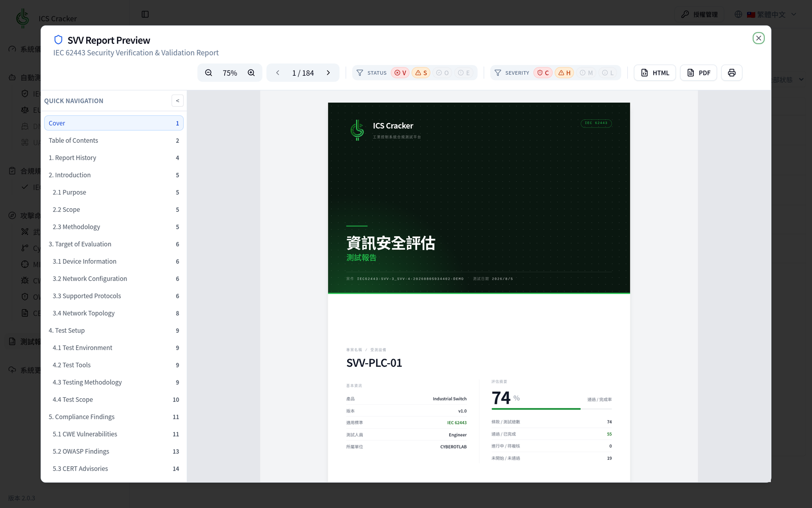Zoom in the report preview
This screenshot has width=812, height=508.
pos(251,73)
